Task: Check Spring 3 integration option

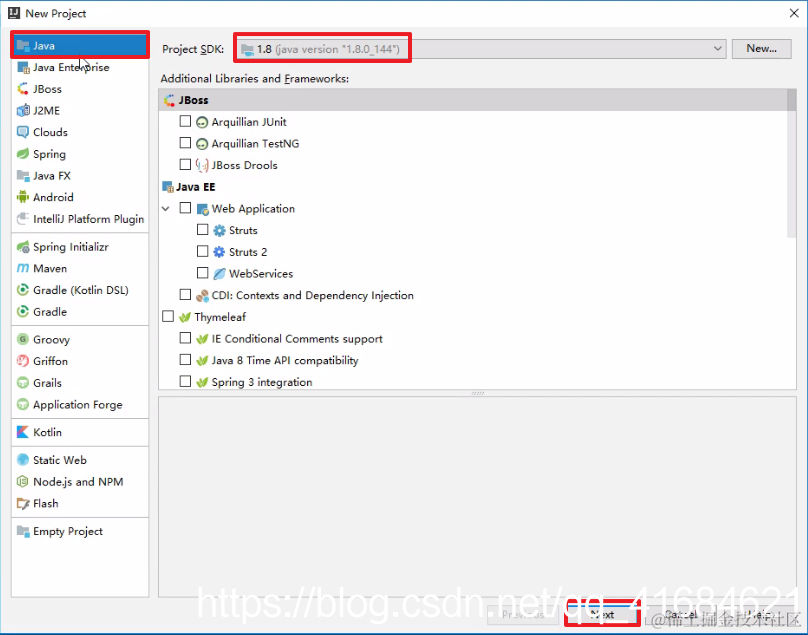Action: [x=185, y=381]
